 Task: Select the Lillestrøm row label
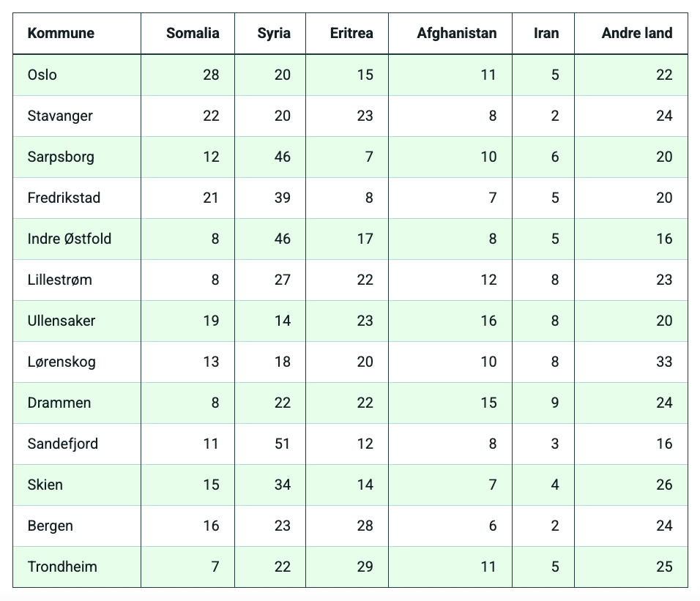point(60,280)
